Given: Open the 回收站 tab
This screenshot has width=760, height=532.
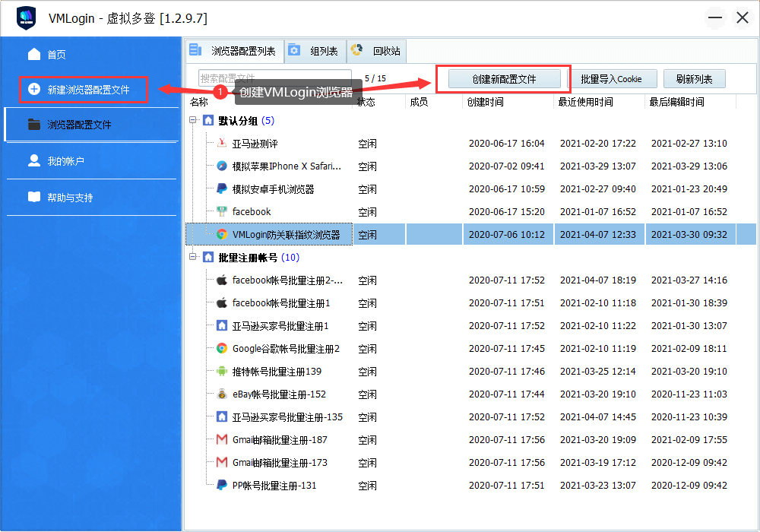Looking at the screenshot, I should (x=377, y=51).
